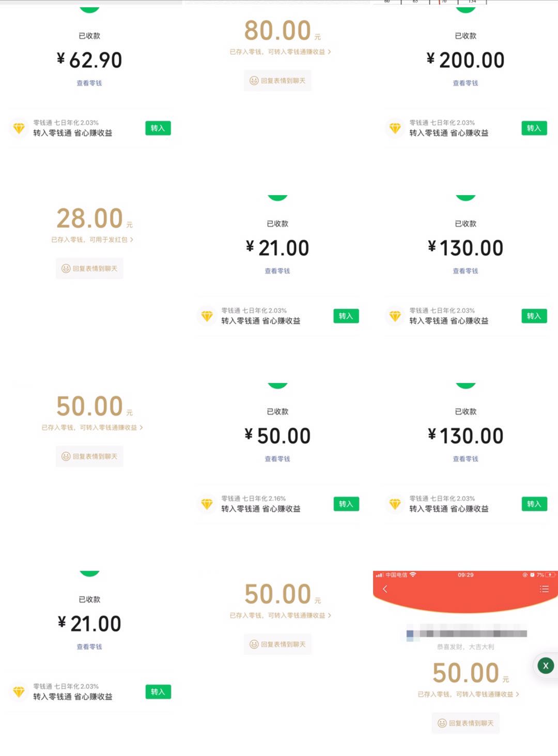Tap 转入 button below ¥62.90
Viewport: 558px width, 756px height.
click(158, 128)
